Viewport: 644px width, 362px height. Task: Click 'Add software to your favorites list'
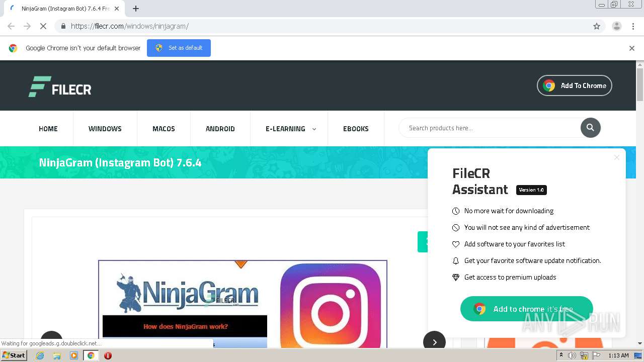(x=515, y=244)
